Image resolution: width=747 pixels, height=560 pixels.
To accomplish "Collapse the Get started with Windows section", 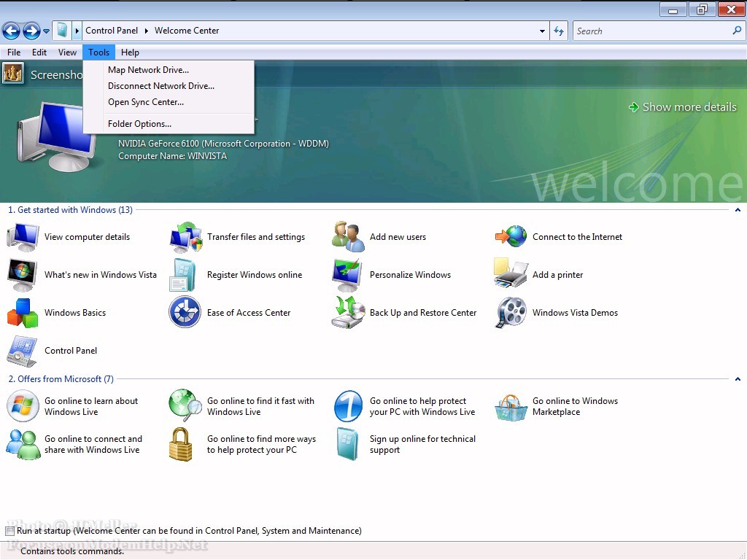I will pos(738,210).
